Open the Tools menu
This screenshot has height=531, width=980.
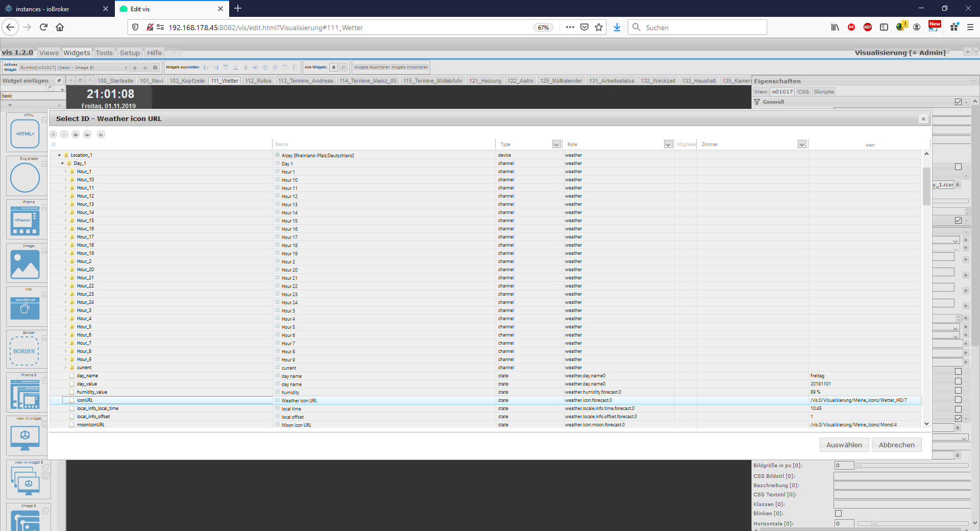(104, 53)
